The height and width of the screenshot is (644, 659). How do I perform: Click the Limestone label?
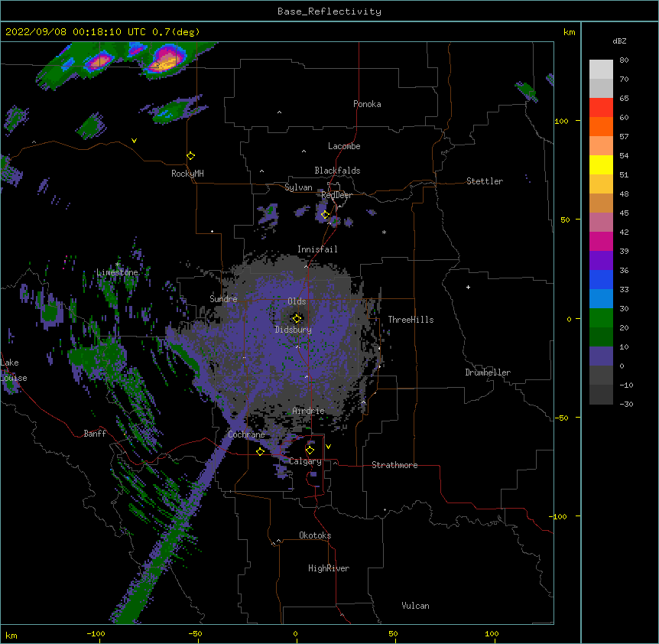(x=117, y=272)
